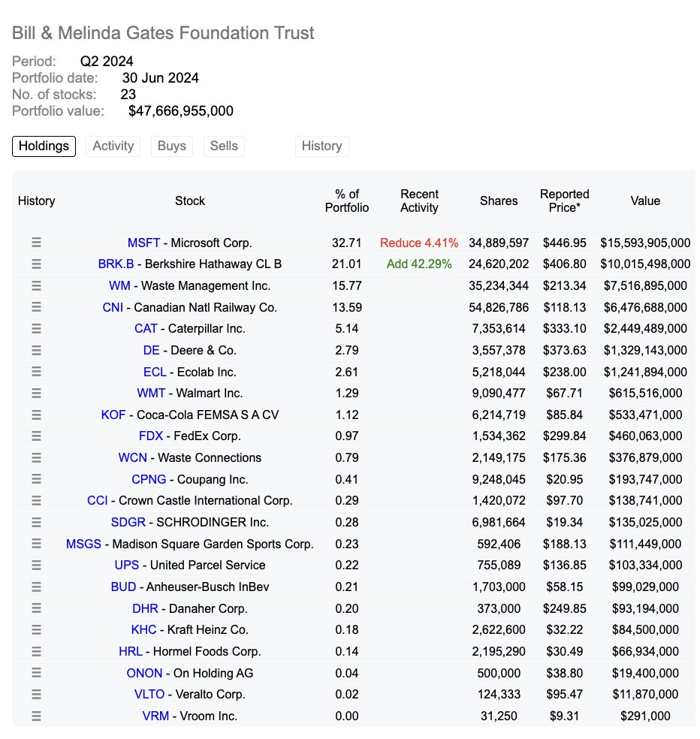The height and width of the screenshot is (739, 700).
Task: Open the CPNG ticker link
Action: [x=149, y=479]
